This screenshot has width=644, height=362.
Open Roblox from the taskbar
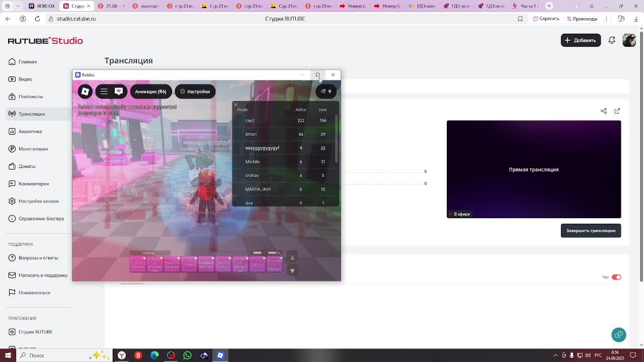[x=220, y=355]
